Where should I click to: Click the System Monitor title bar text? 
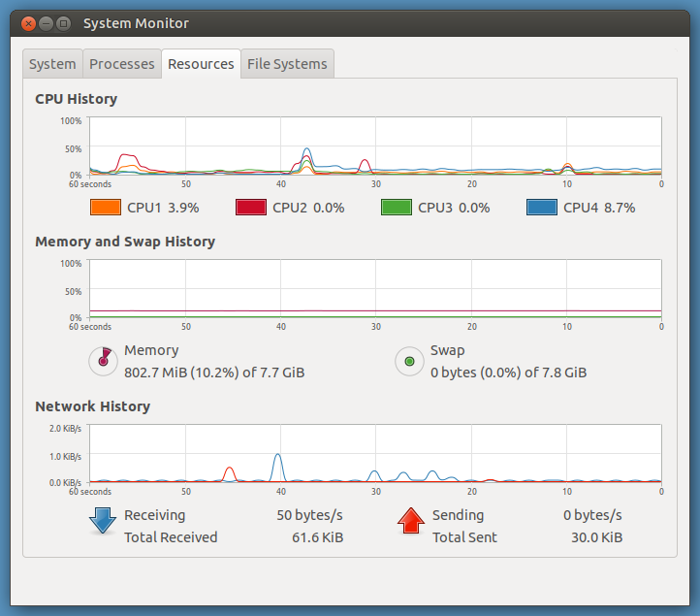point(136,23)
